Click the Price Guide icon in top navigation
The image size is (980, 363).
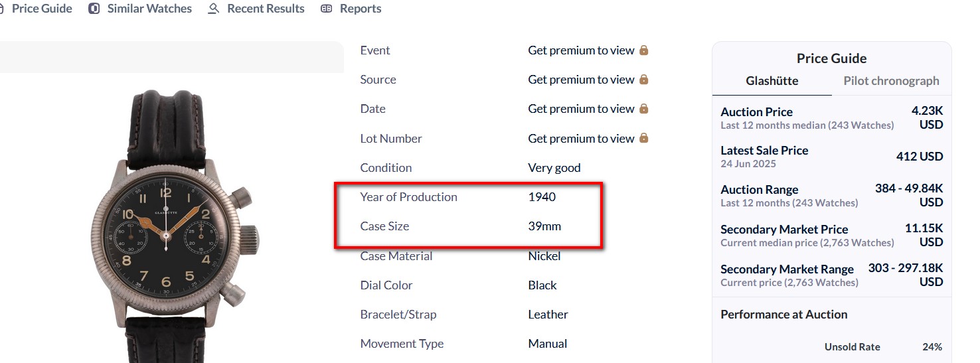pos(2,9)
